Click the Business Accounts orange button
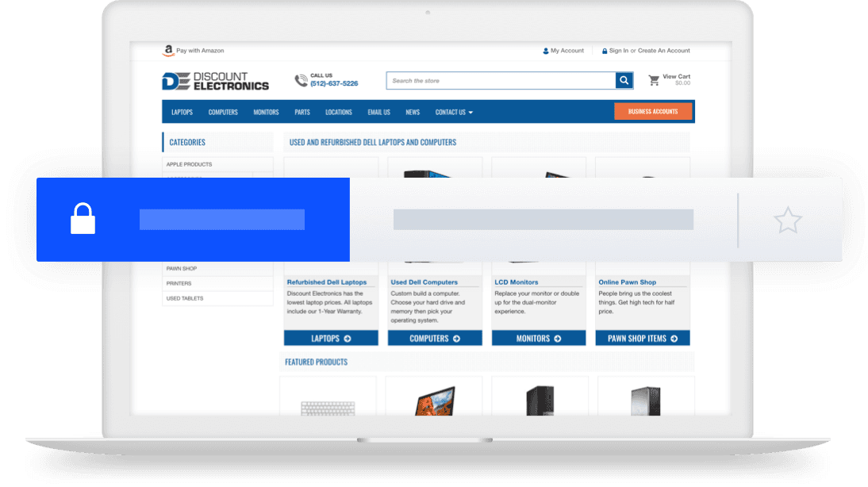 pyautogui.click(x=653, y=112)
